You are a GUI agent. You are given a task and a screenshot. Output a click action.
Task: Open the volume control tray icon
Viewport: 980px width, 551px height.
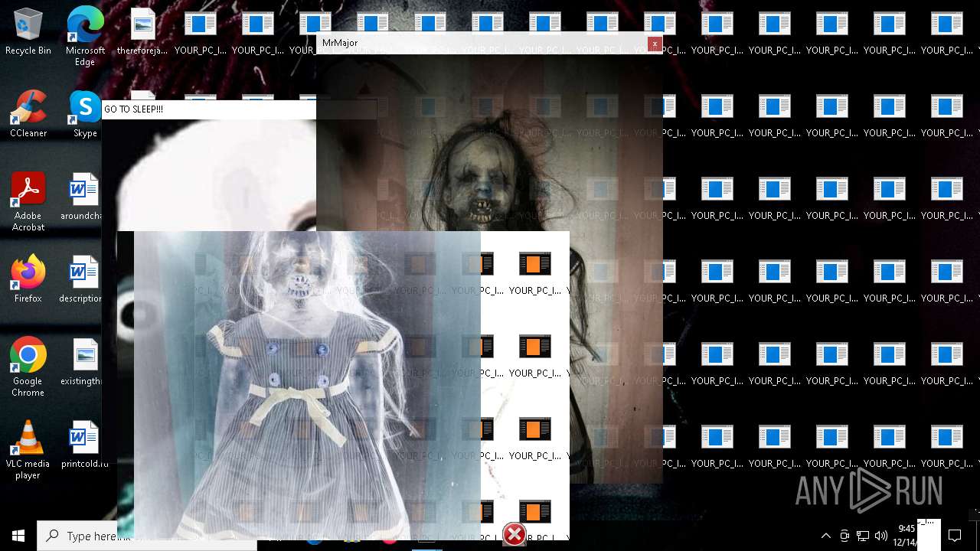881,536
